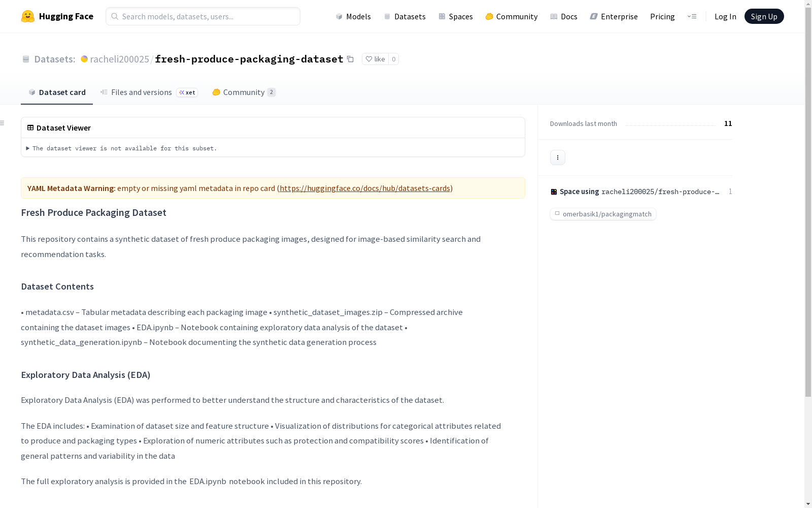The width and height of the screenshot is (812, 508).
Task: Focus the search models and datasets field
Action: coord(203,16)
